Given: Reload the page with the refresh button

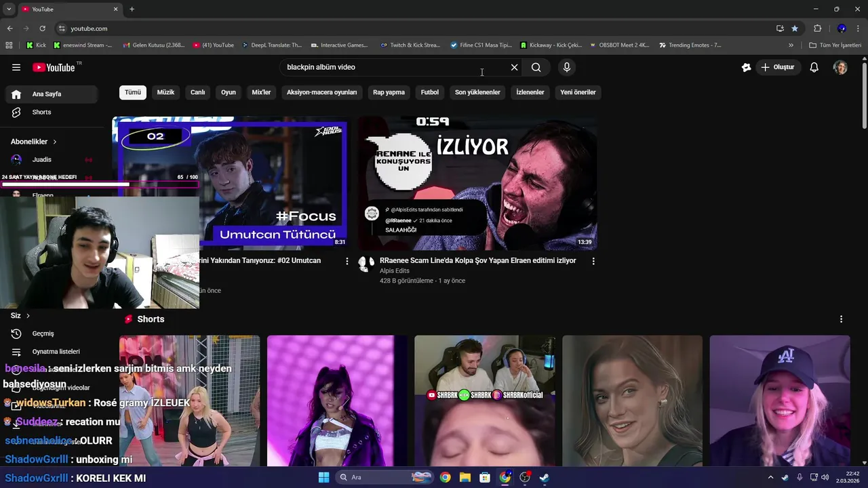Looking at the screenshot, I should (x=42, y=28).
